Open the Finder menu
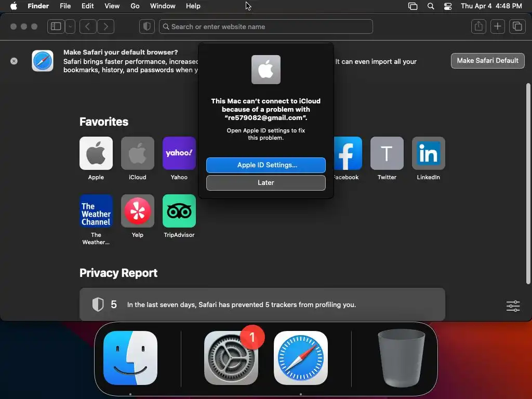 click(x=38, y=6)
